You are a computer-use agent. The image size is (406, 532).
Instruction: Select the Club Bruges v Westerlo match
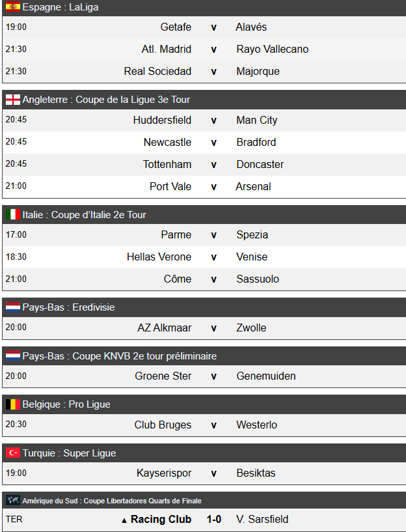click(213, 425)
